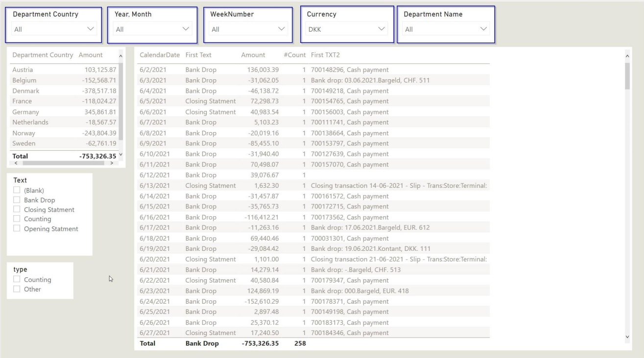
Task: Sort by the CalendarDate column header
Action: 160,55
